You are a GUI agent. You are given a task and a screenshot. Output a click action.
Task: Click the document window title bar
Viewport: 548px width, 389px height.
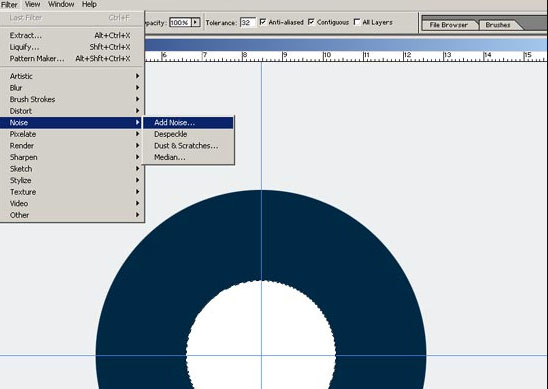click(346, 45)
